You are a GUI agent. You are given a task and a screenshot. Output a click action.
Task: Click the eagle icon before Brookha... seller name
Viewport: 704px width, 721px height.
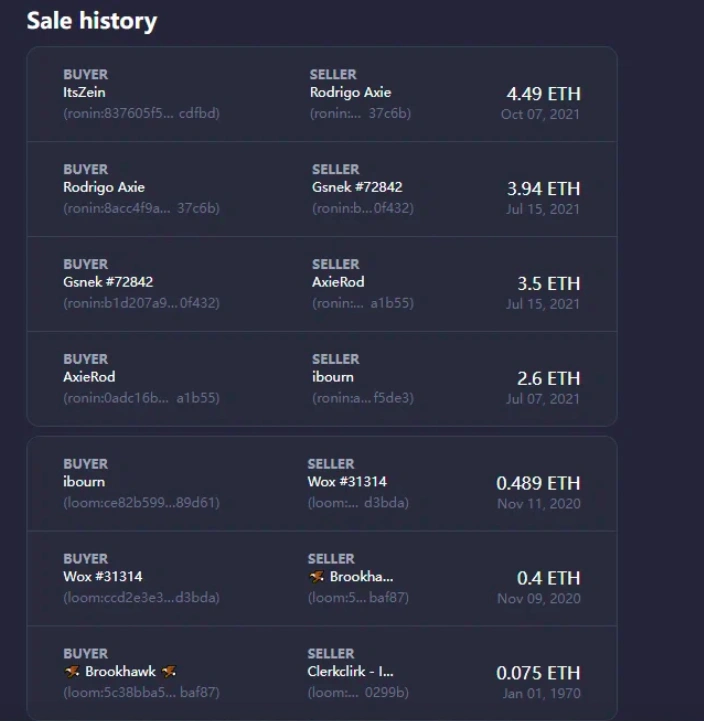click(316, 576)
